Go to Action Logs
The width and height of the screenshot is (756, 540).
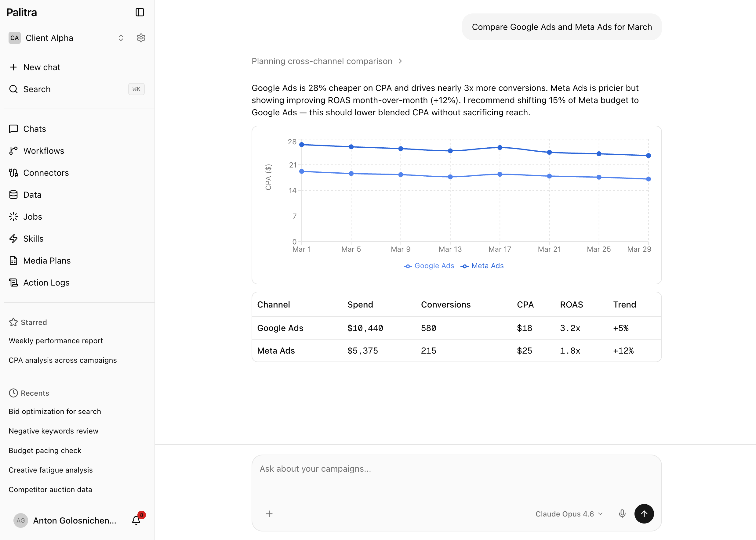[x=77, y=282]
